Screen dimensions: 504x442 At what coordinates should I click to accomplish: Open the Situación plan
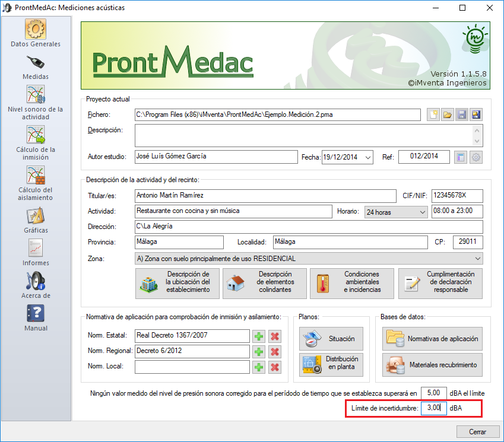tap(331, 339)
